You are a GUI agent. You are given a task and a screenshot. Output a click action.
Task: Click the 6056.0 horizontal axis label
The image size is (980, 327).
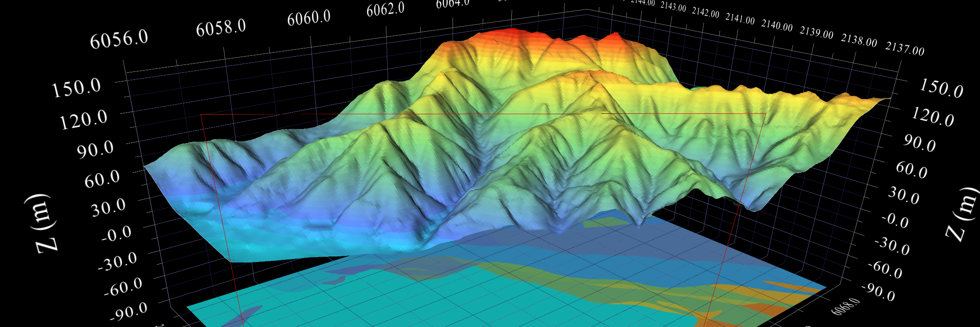coord(119,40)
